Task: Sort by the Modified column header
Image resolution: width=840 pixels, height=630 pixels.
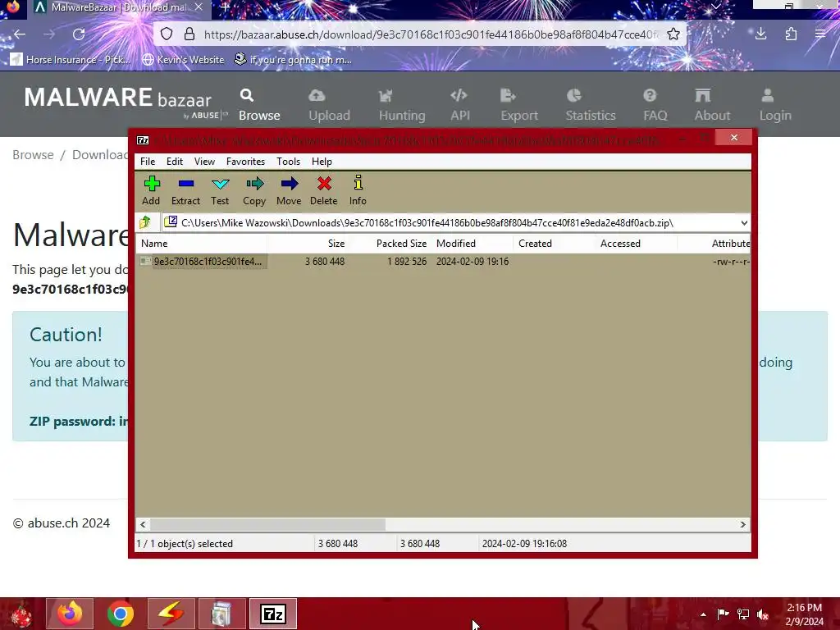Action: [472, 243]
